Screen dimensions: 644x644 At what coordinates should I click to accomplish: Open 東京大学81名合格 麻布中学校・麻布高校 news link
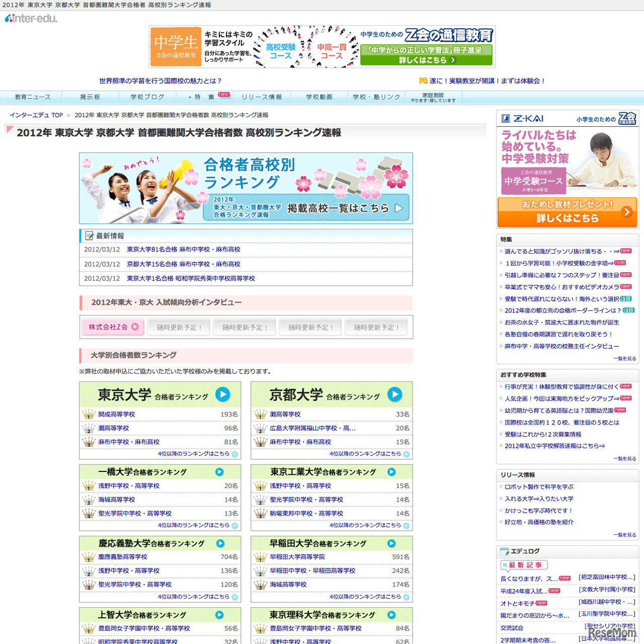pyautogui.click(x=184, y=250)
